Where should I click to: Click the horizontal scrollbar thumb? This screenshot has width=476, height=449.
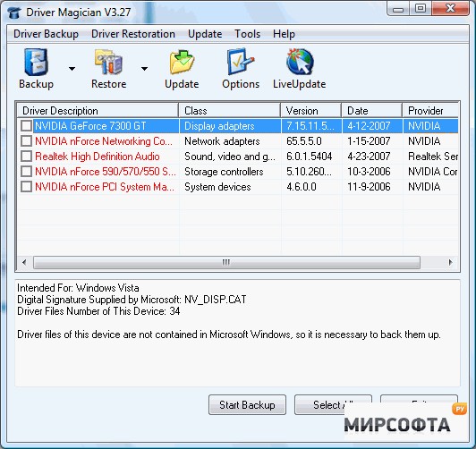[x=226, y=262]
